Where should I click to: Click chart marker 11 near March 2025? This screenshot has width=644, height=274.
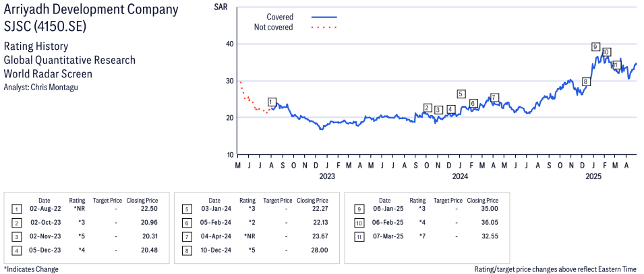click(x=616, y=65)
